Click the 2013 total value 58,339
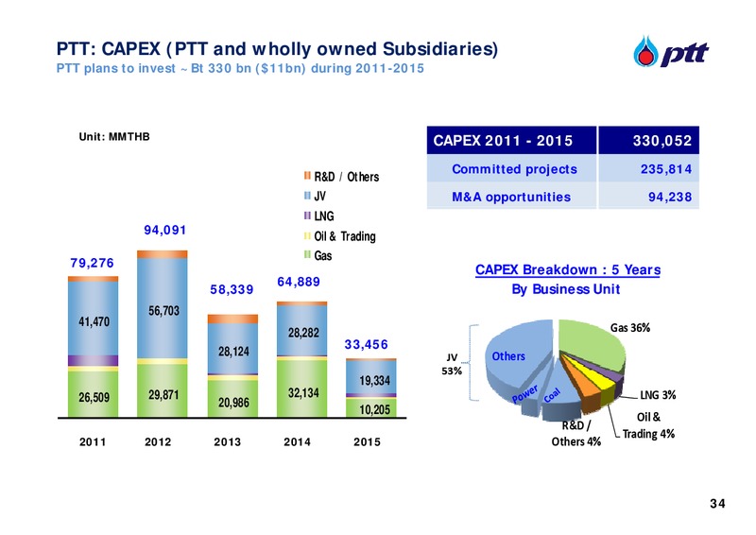The height and width of the screenshot is (535, 756). coord(232,289)
